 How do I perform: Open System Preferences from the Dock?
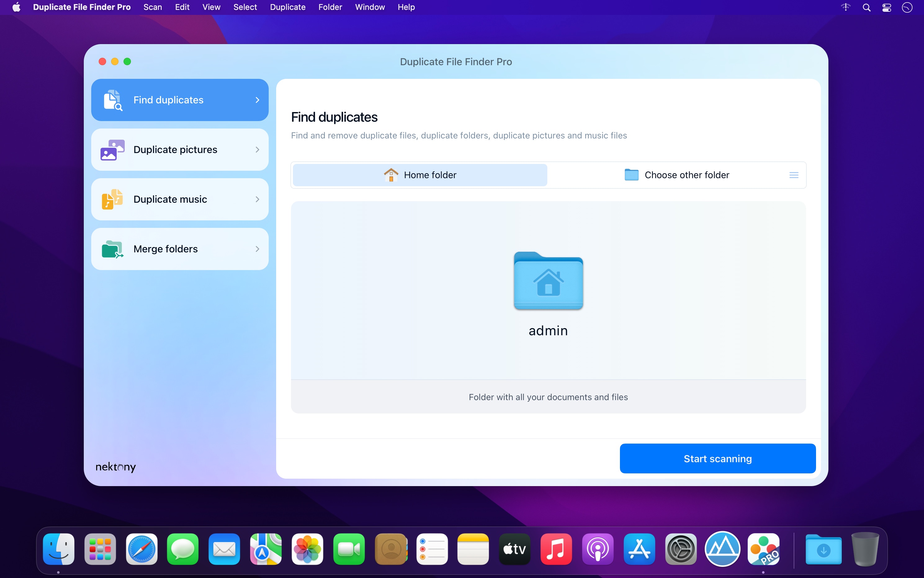tap(681, 549)
